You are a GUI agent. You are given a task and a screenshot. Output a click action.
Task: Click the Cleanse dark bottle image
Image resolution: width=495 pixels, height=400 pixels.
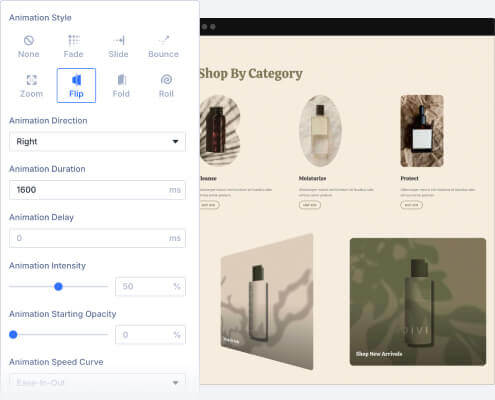point(220,130)
